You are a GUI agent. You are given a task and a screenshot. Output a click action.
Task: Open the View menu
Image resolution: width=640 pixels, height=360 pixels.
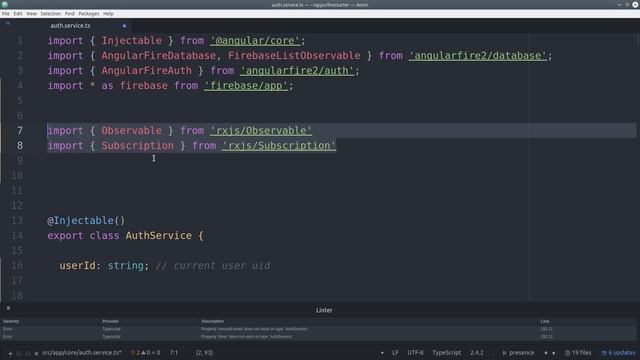[31, 13]
